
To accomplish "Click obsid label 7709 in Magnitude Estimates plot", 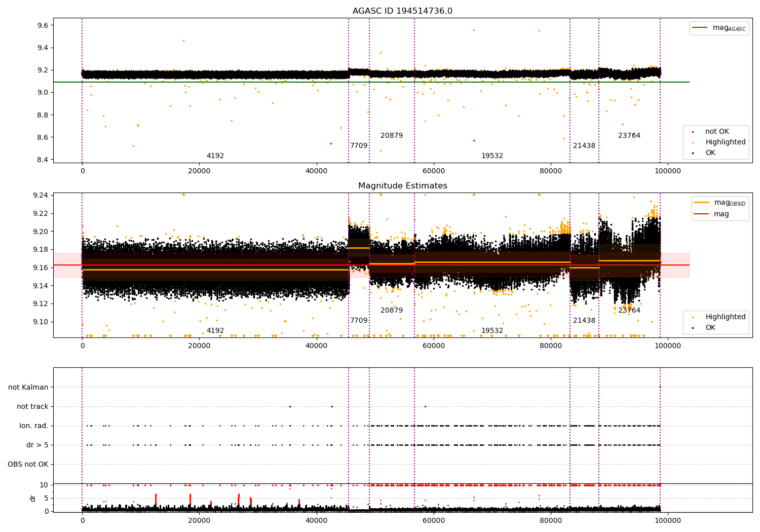I will tap(359, 321).
